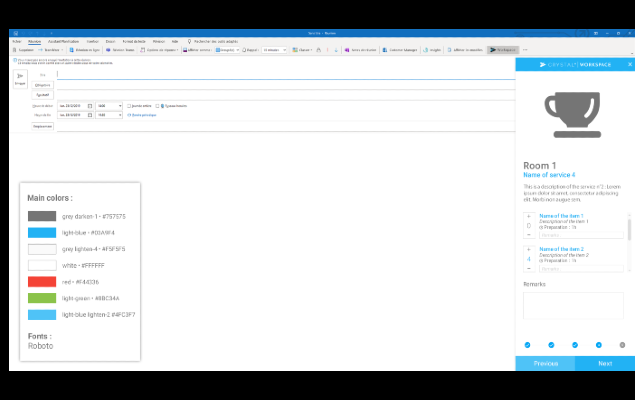Click the Notes de réunion OneNote icon
The image size is (635, 400).
(x=347, y=50)
